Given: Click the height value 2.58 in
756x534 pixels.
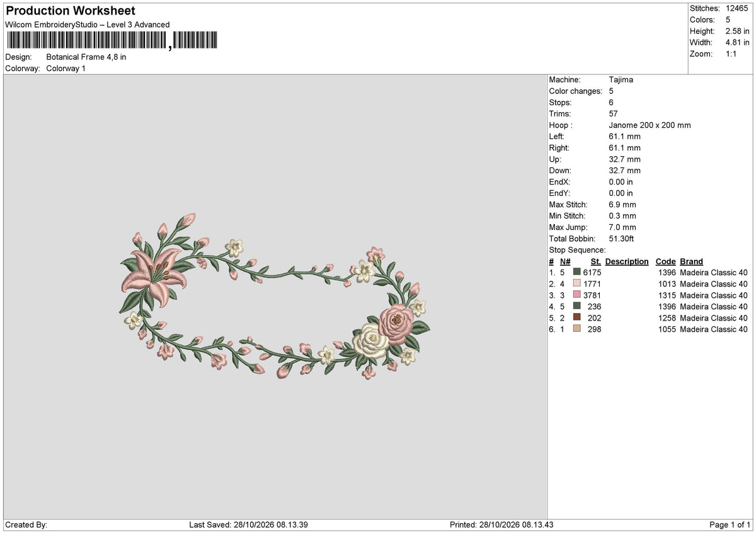Looking at the screenshot, I should coord(738,31).
